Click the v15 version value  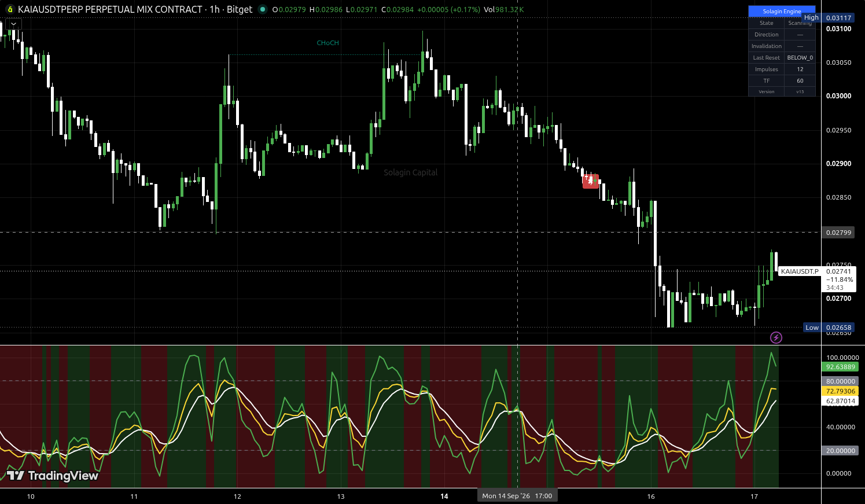(800, 91)
